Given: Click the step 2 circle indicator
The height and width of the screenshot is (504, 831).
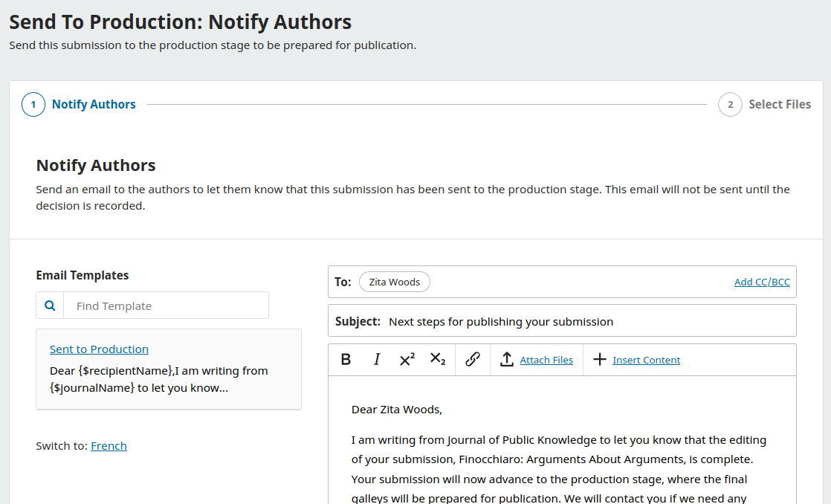Looking at the screenshot, I should (731, 104).
